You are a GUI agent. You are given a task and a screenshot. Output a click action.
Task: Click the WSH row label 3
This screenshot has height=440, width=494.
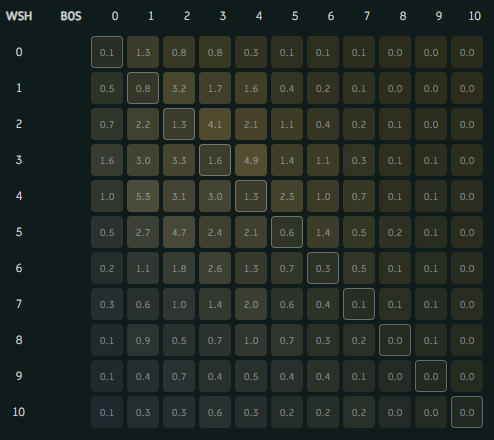19,160
